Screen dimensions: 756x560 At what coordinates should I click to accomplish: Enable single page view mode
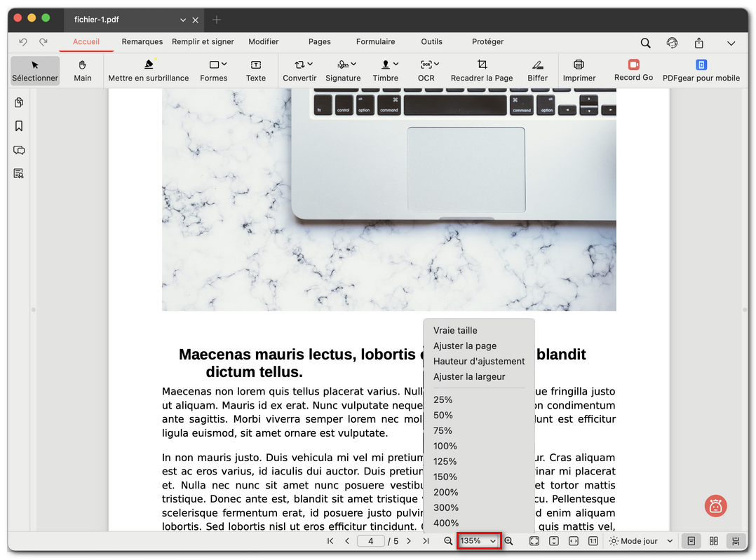tap(691, 541)
